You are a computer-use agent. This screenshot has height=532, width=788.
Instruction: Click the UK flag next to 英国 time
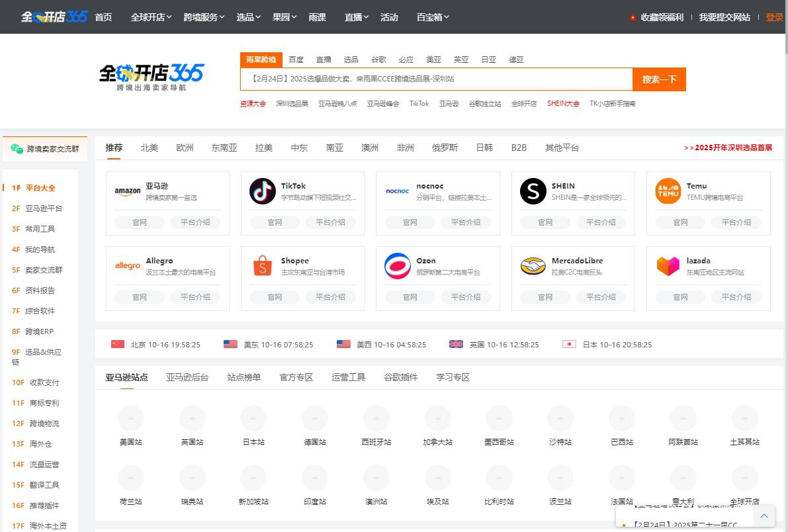(x=456, y=345)
